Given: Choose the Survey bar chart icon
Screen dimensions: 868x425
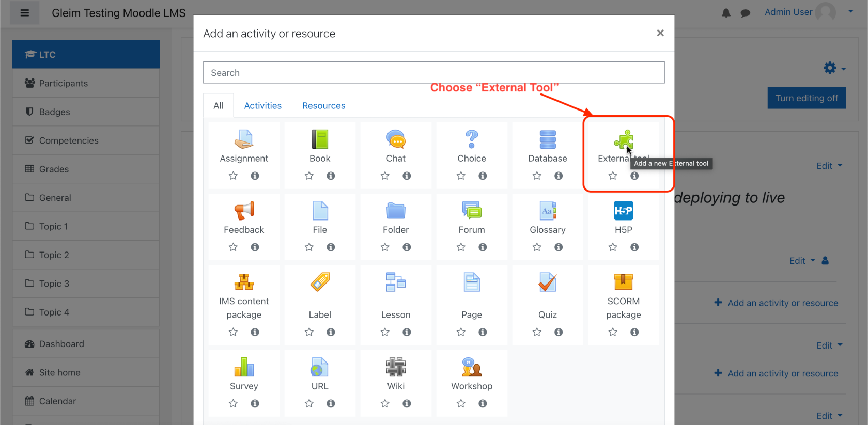Looking at the screenshot, I should 244,367.
